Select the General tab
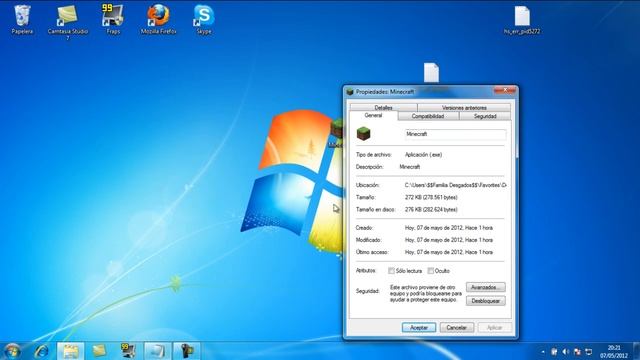 (x=373, y=116)
